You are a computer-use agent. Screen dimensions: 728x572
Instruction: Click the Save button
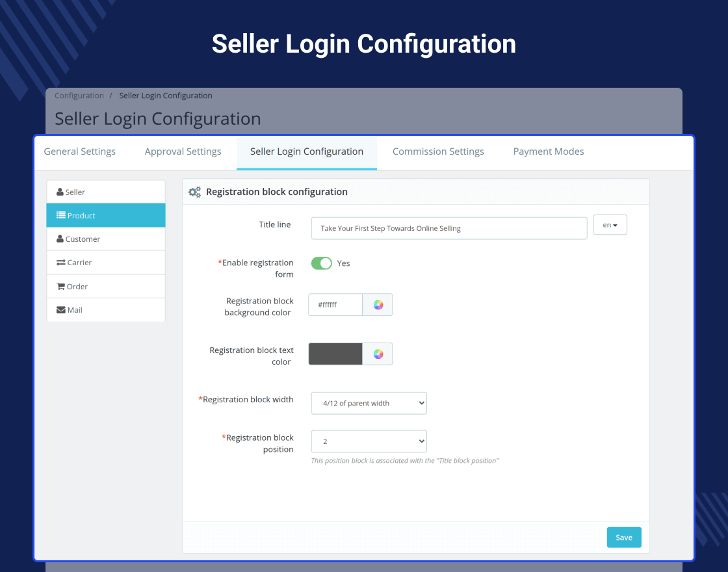click(x=624, y=537)
